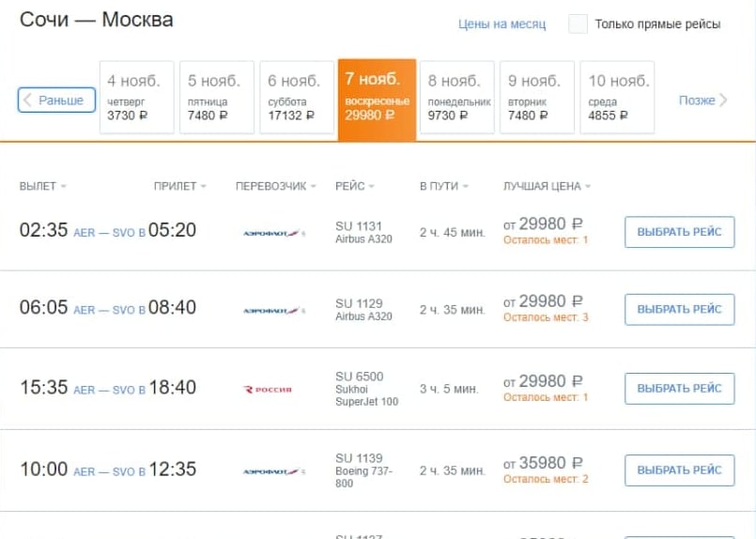Screen dimensions: 756x539
Task: Show earlier dates with the Раньше button
Action: pos(56,100)
